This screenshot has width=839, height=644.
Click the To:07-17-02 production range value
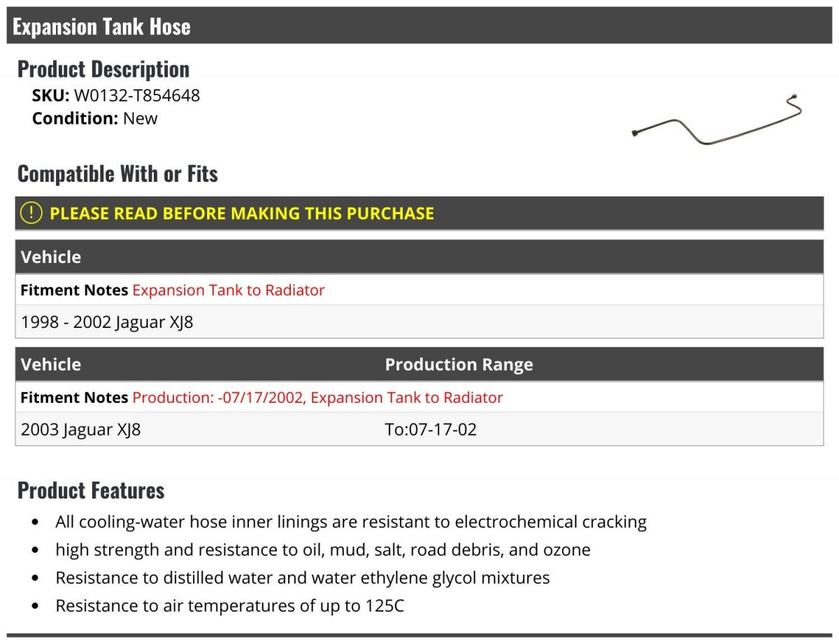[431, 429]
